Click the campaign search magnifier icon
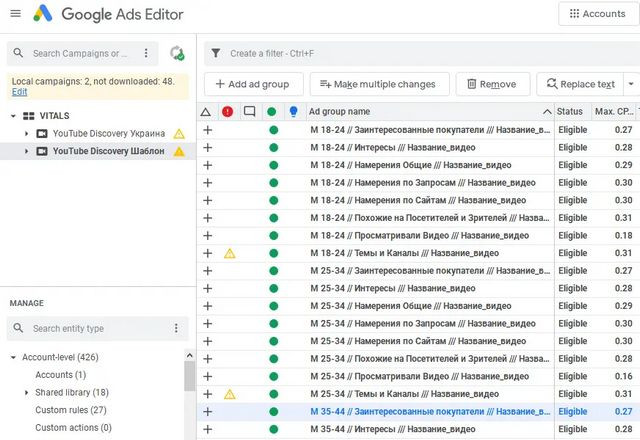Image resolution: width=640 pixels, height=440 pixels. 18,53
